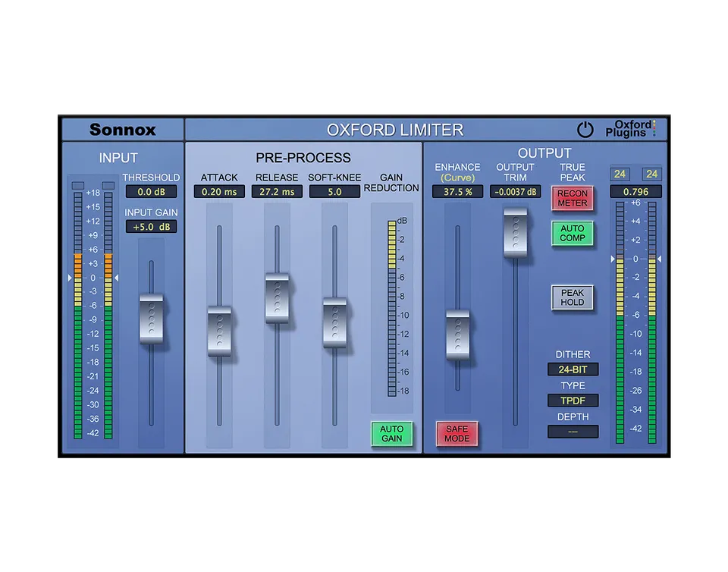Click the right input clip indicator
This screenshot has height=572, width=728.
(108, 186)
